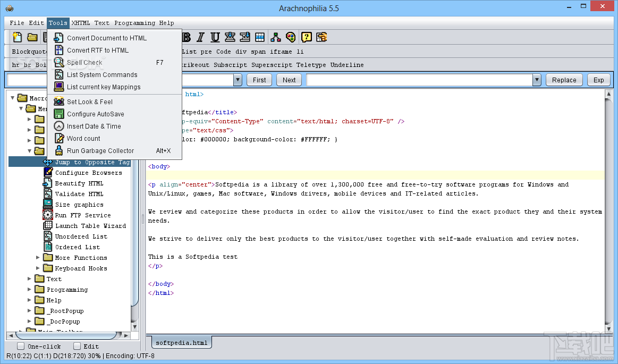The image size is (618, 364).
Task: Toggle the Edit checkbox
Action: pyautogui.click(x=77, y=346)
